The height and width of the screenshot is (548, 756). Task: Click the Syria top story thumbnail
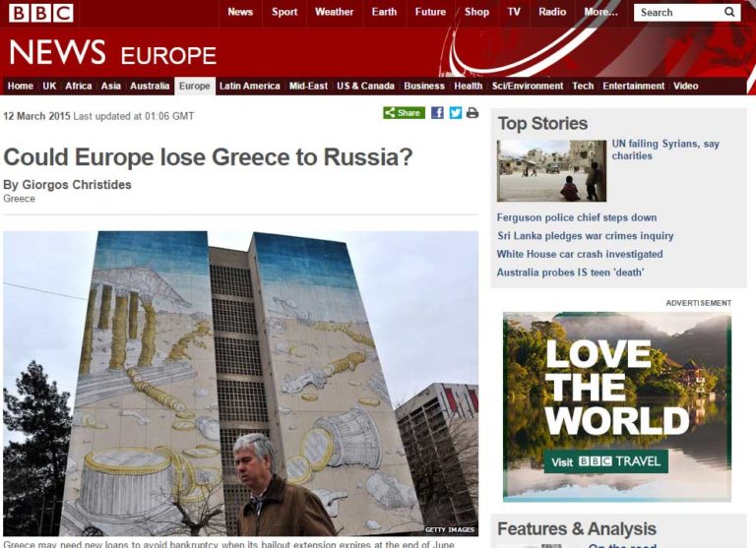551,170
